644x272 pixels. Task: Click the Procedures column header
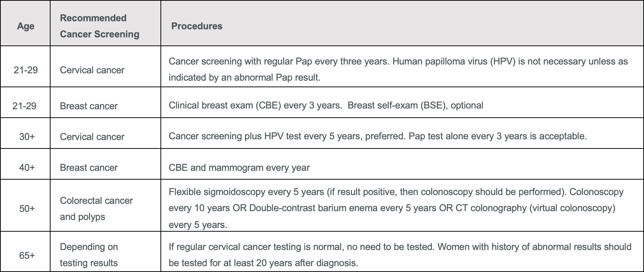197,26
